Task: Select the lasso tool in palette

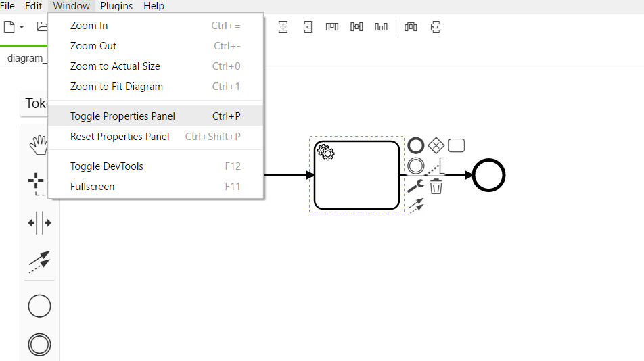Action: (39, 183)
